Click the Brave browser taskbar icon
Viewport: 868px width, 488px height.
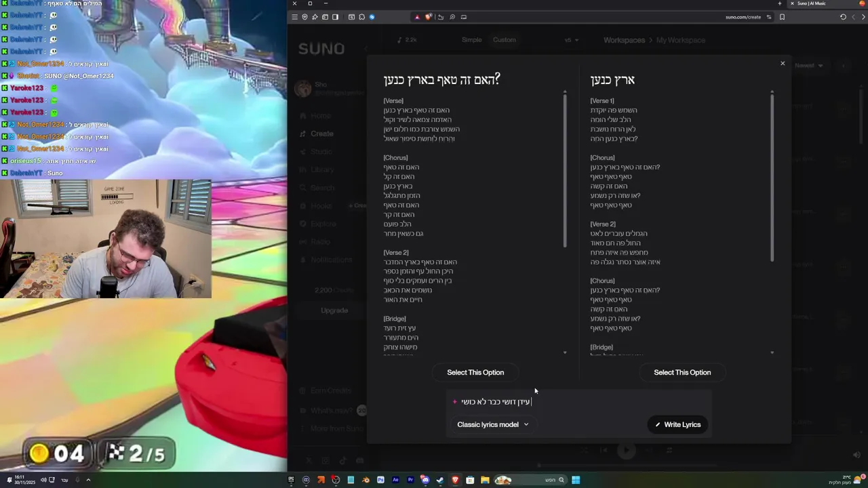(x=455, y=480)
